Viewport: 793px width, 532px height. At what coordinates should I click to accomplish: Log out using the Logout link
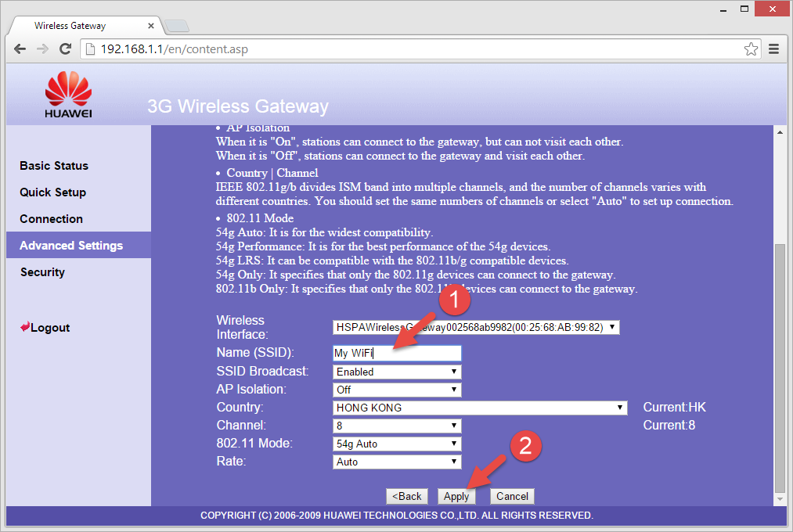coord(50,327)
